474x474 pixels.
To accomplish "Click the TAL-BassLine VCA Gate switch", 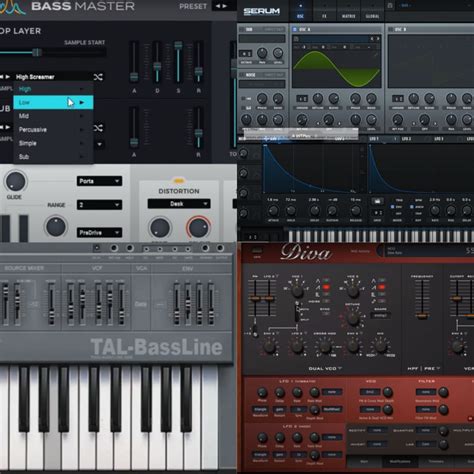I will (x=141, y=304).
